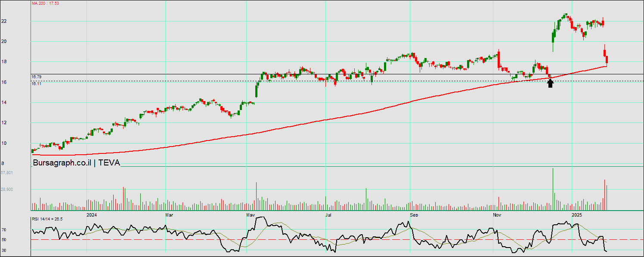Image resolution: width=644 pixels, height=257 pixels.
Task: Click the 28,900 volume scale label
Action: coord(7,189)
